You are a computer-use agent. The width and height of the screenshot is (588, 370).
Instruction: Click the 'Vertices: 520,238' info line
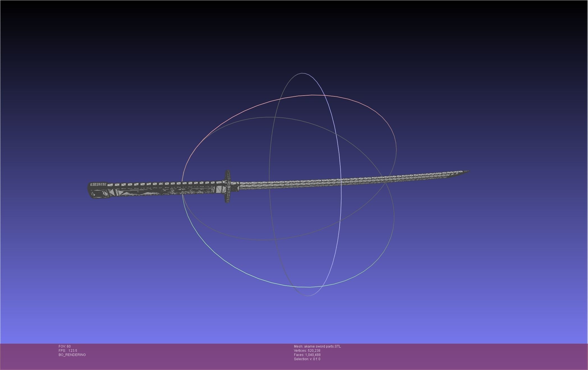tap(307, 351)
